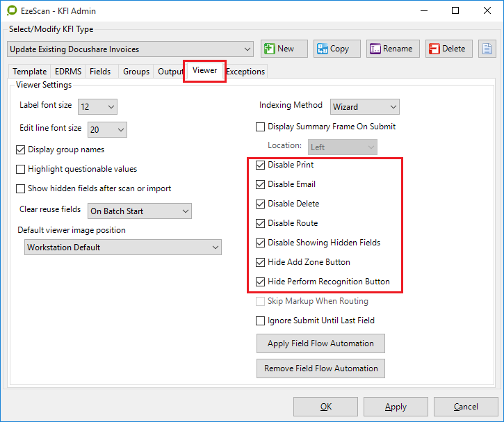The width and height of the screenshot is (504, 422).
Task: Click Apply Field Flow Automation button
Action: click(x=320, y=343)
